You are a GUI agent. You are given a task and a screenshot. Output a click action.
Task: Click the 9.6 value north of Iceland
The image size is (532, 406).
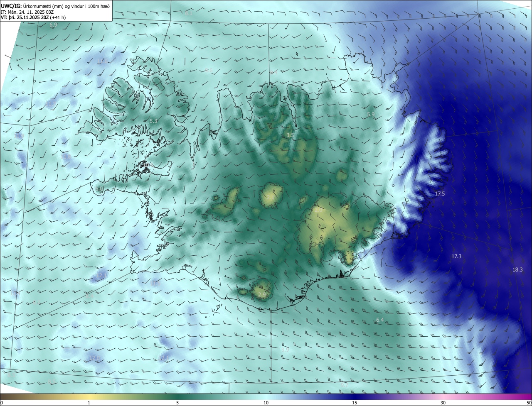point(209,71)
